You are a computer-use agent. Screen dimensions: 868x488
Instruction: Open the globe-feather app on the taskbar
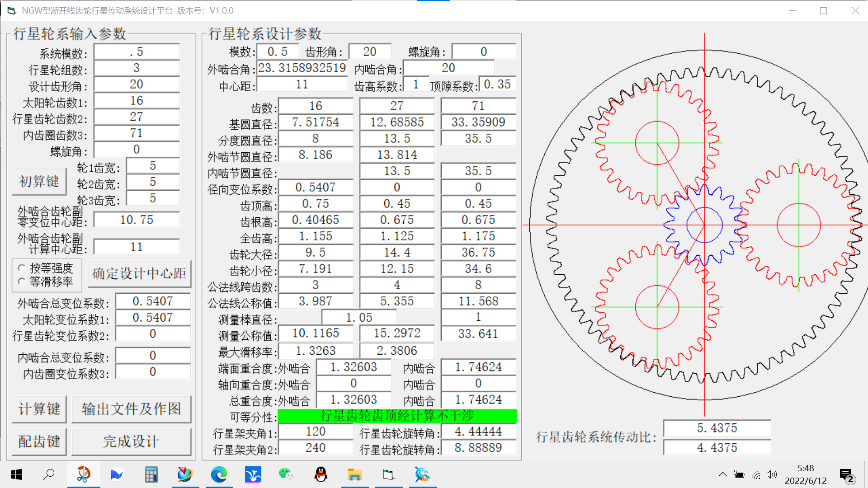click(185, 474)
